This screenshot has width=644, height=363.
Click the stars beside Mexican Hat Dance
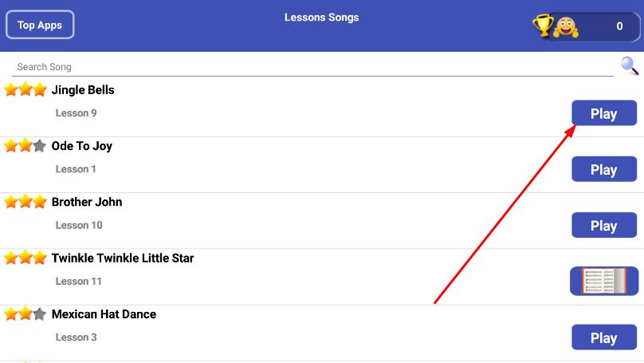[26, 314]
